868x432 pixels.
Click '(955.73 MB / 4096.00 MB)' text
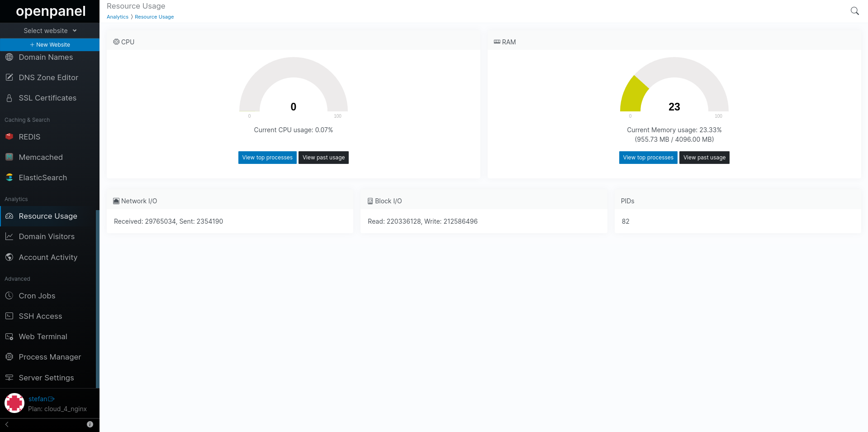674,139
